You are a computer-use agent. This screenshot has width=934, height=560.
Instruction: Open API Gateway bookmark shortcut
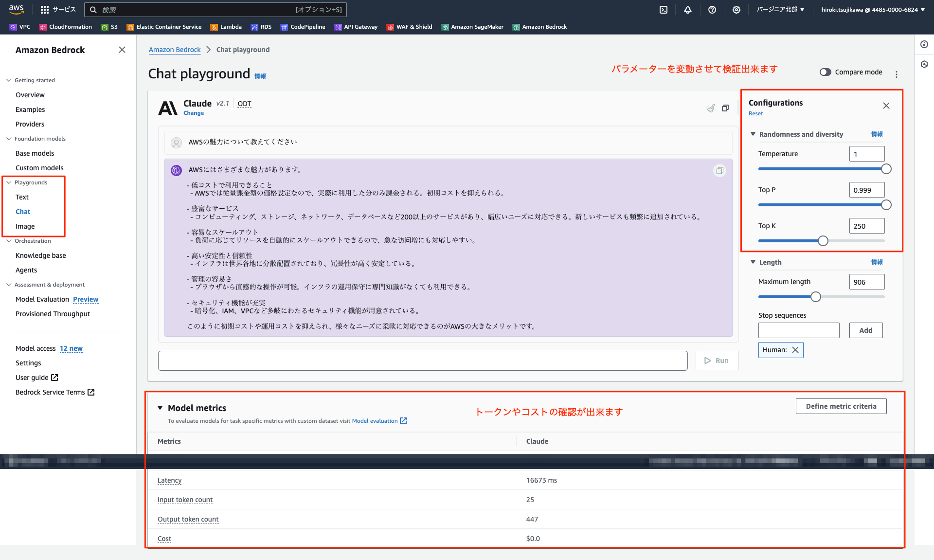356,27
